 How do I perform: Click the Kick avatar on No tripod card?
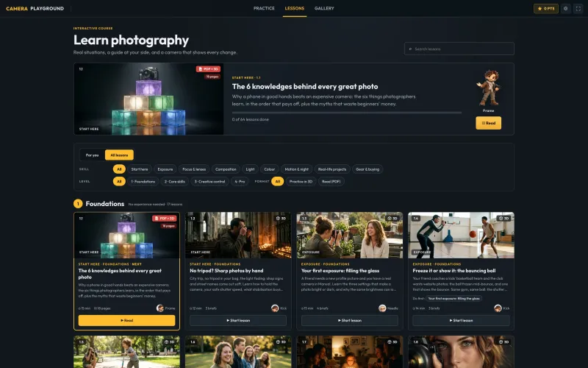275,308
